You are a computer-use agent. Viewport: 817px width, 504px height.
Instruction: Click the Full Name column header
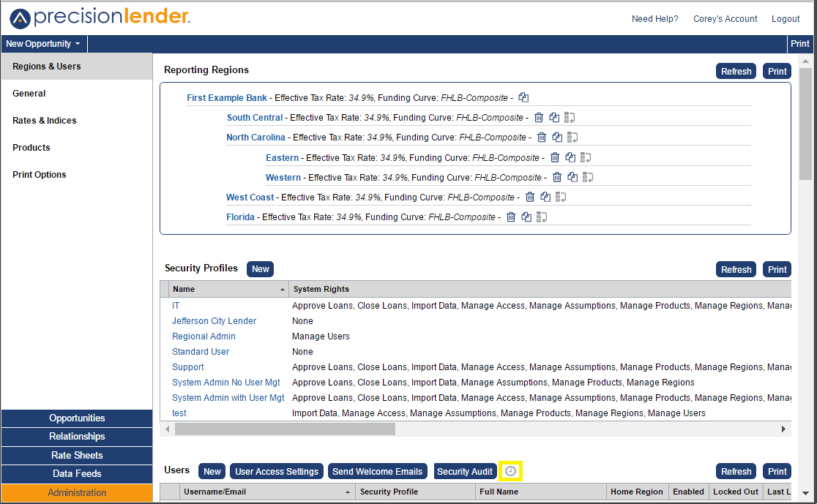541,492
